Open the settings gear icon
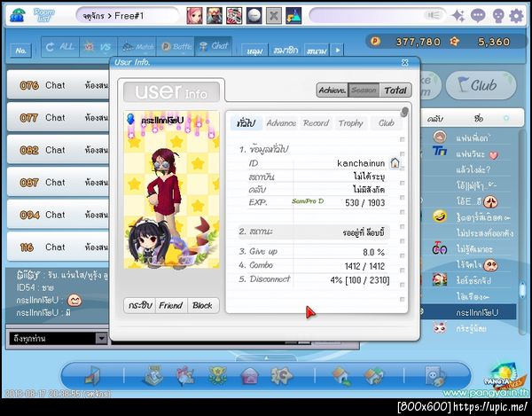This screenshot has width=532, height=416. [x=516, y=16]
